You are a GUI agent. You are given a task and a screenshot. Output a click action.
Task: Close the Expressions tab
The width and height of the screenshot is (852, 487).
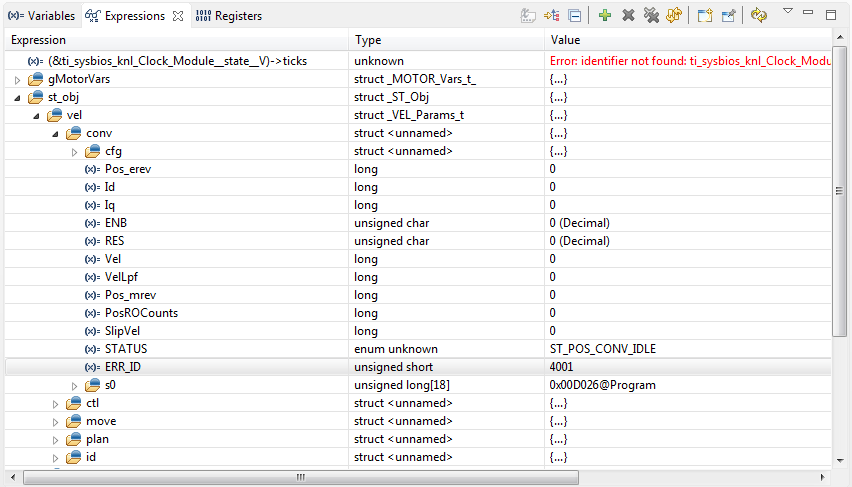coord(177,16)
